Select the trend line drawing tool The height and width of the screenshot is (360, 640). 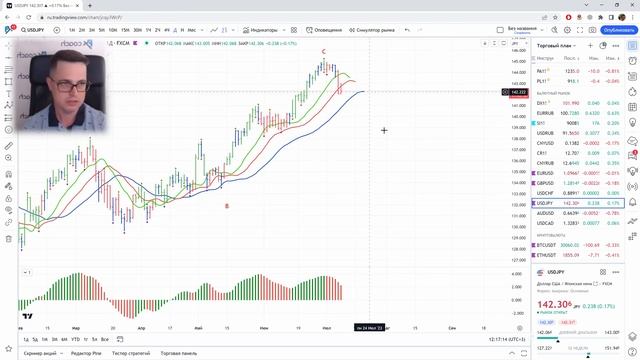click(9, 58)
